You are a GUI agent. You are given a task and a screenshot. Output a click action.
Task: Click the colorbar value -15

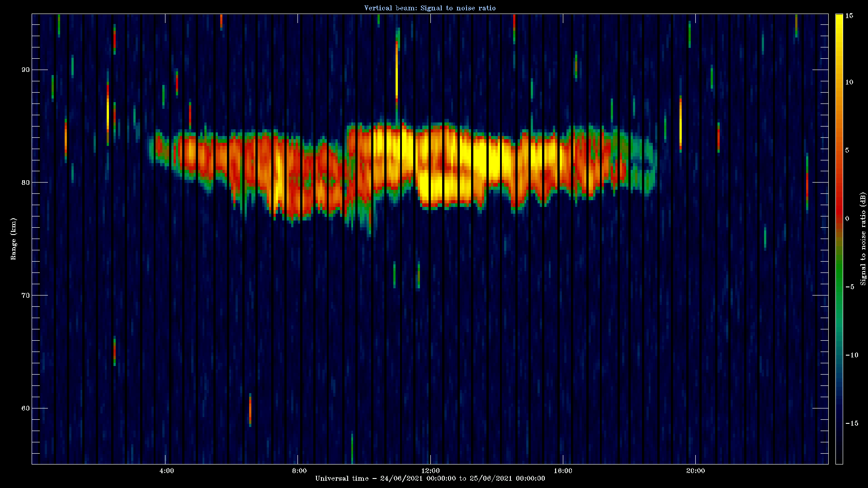[852, 423]
